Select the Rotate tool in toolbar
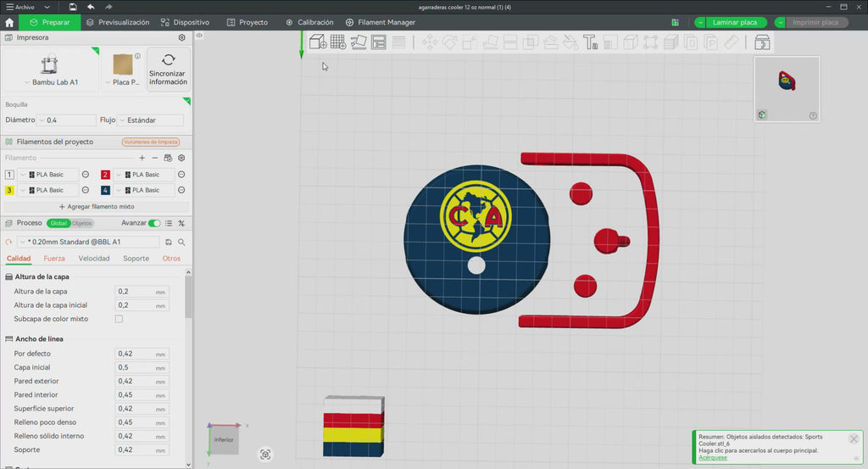Viewport: 868px width, 469px height. [449, 42]
